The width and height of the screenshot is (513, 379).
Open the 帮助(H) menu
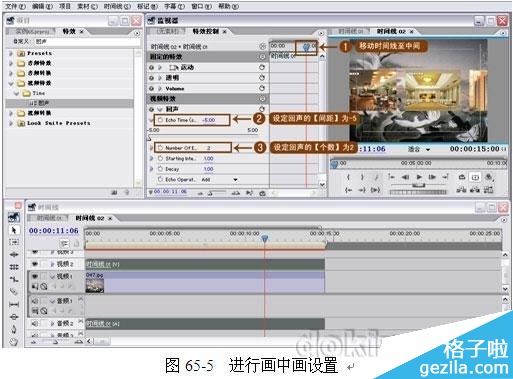(x=228, y=6)
